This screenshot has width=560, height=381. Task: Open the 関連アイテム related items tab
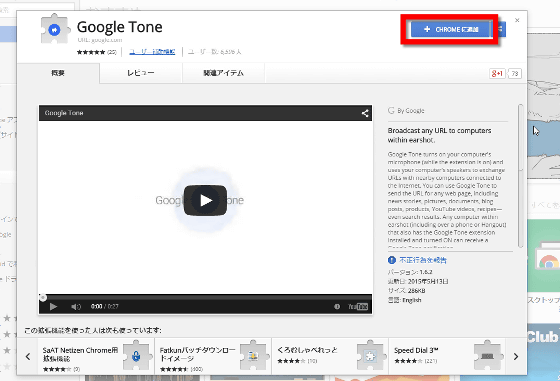[x=224, y=73]
